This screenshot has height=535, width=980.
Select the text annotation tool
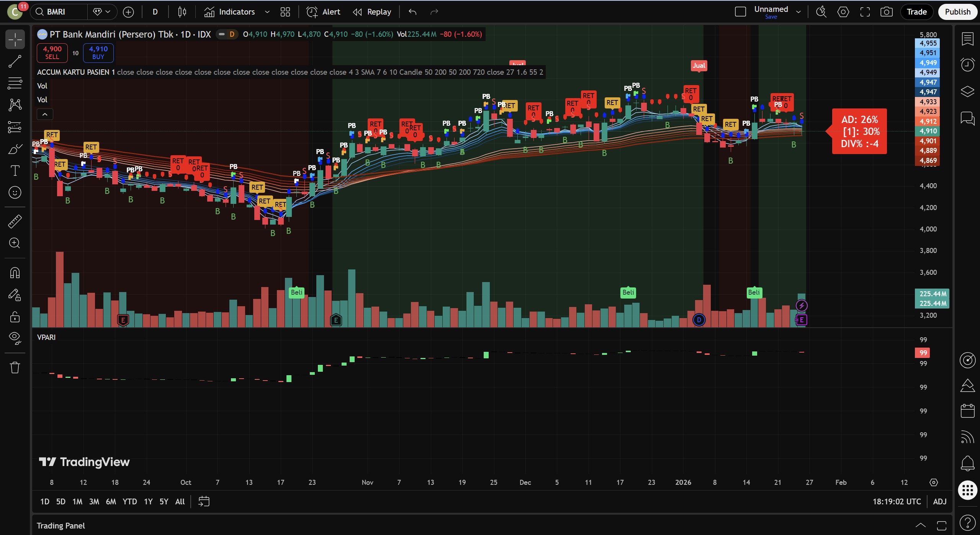[15, 171]
